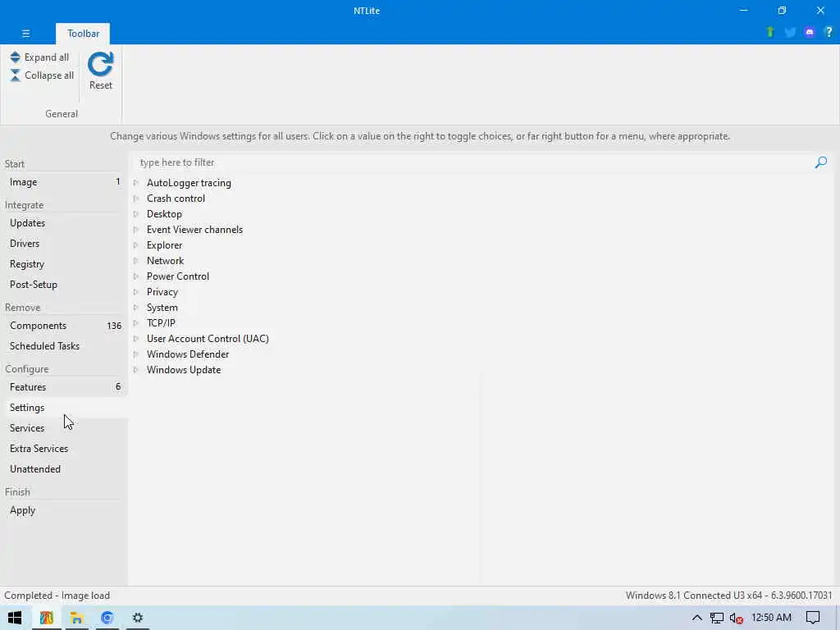
Task: Expand the Crash control node
Action: pyautogui.click(x=136, y=199)
